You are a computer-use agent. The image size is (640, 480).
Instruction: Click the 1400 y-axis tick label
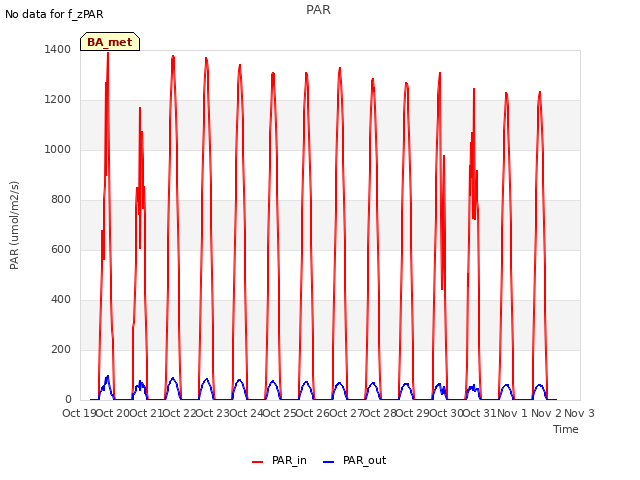click(x=58, y=50)
